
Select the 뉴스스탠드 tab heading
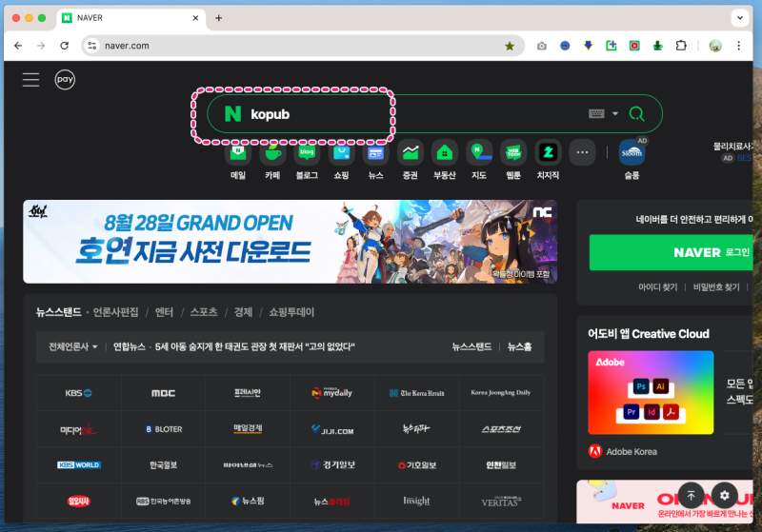pyautogui.click(x=58, y=312)
